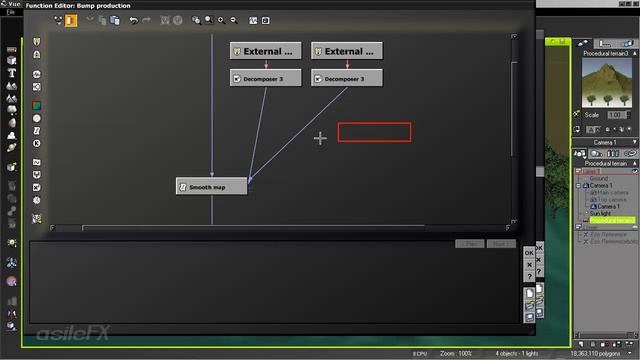Image resolution: width=640 pixels, height=360 pixels.
Task: Click the Scale value field showing 1.00
Action: point(616,115)
